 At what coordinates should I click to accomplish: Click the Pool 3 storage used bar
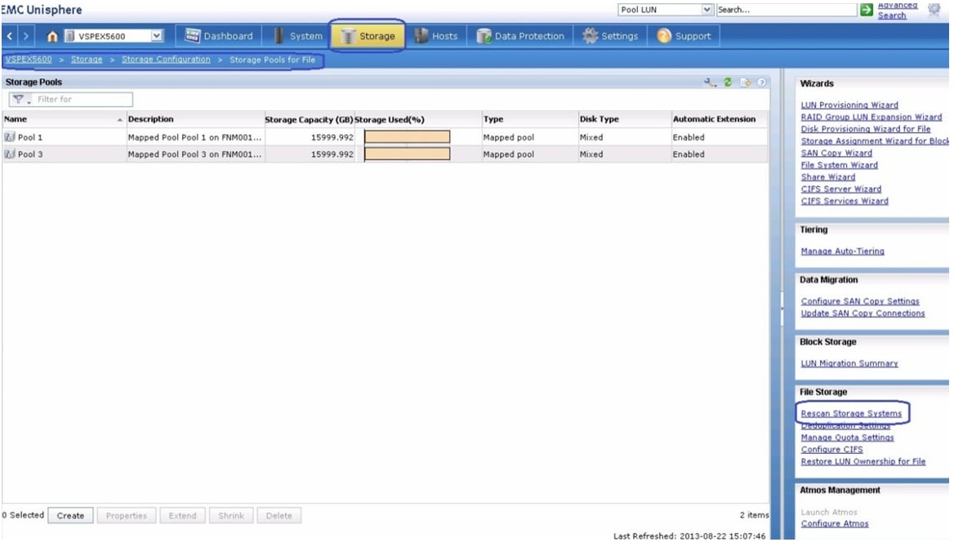pos(407,153)
